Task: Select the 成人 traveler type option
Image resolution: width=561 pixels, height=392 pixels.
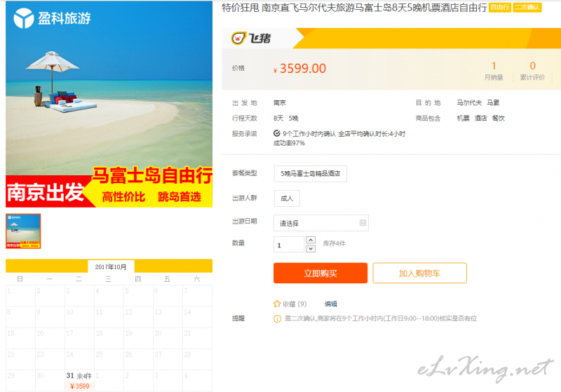Action: click(287, 198)
